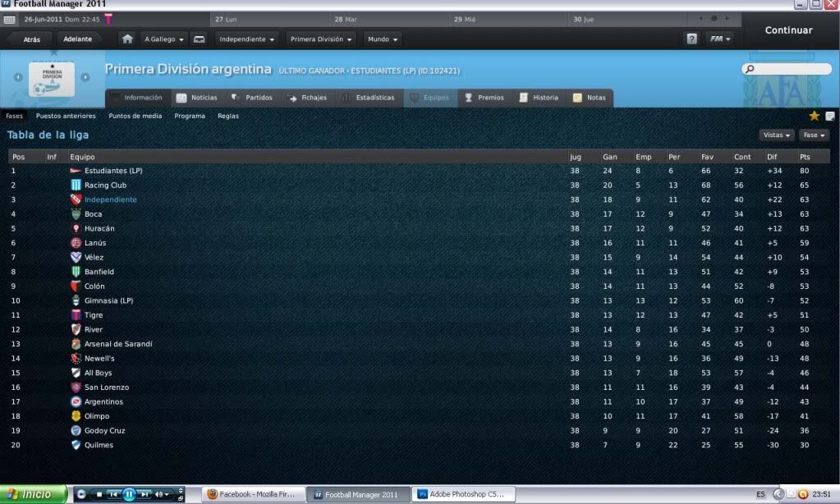This screenshot has width=840, height=504.
Task: Select Puntos de media sub-tab
Action: [135, 117]
